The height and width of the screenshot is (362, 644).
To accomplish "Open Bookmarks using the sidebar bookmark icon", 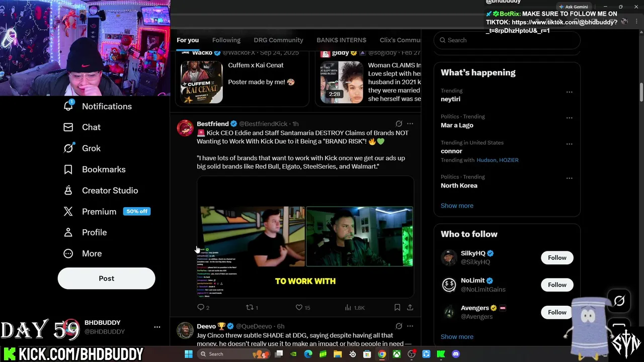I will point(68,169).
